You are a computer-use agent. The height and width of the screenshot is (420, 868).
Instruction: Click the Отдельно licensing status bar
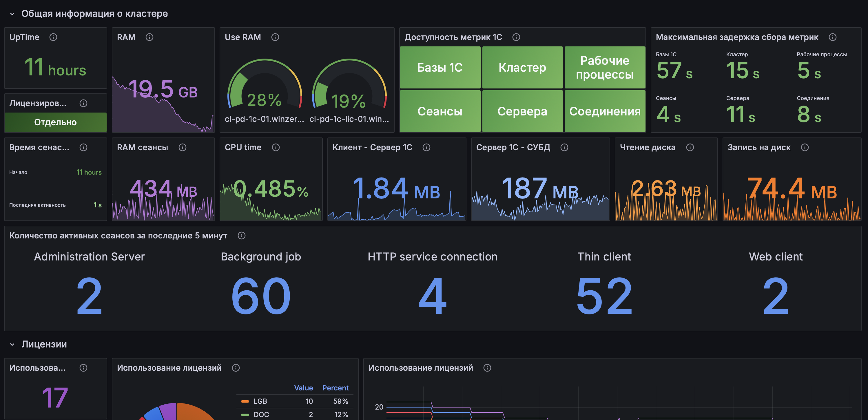55,122
